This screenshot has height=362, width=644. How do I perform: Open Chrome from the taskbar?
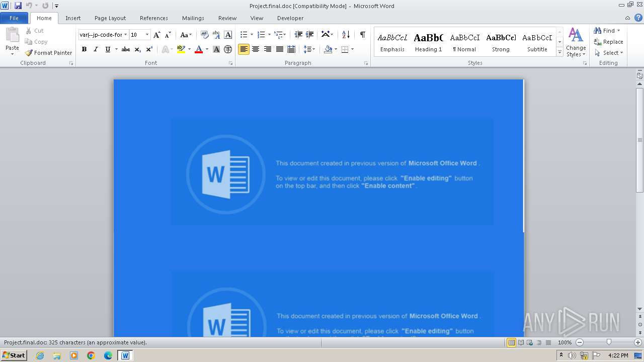click(x=91, y=355)
